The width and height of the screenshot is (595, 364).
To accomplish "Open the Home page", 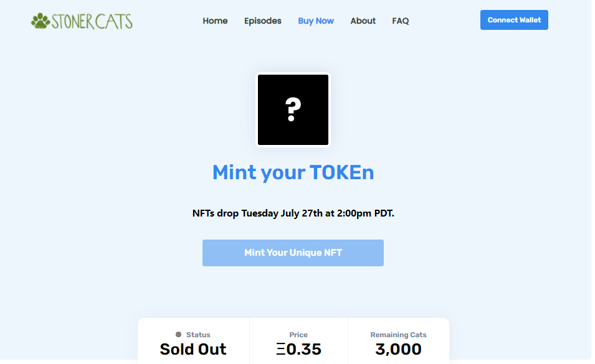I will tap(215, 21).
